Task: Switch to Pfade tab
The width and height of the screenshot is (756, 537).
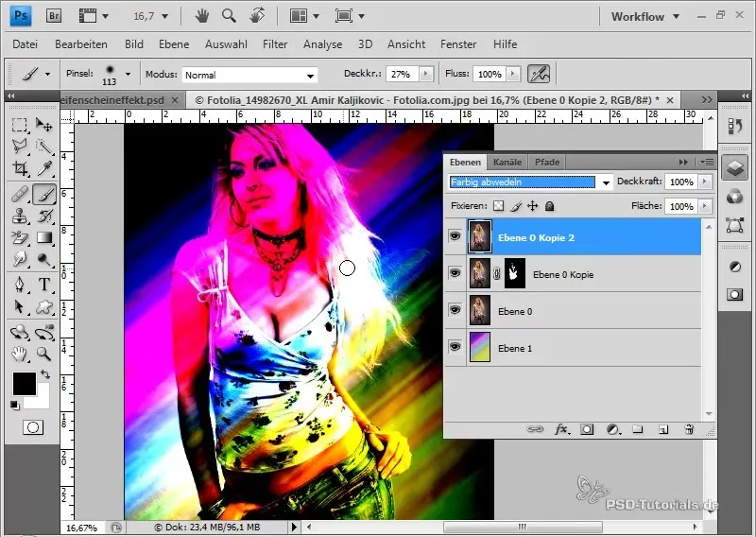Action: point(547,162)
